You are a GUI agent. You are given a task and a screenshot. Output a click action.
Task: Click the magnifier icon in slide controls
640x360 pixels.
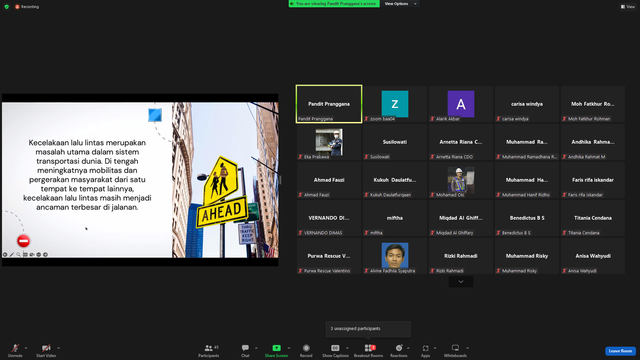[x=18, y=254]
